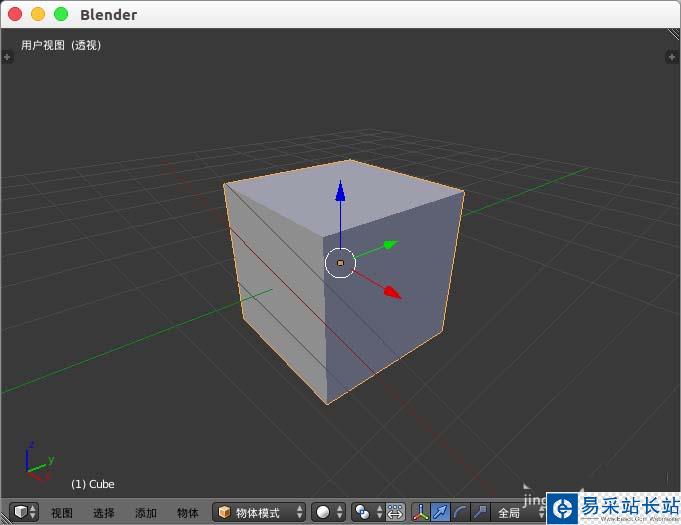Click the top-right striped area split corner
The image size is (681, 525).
coord(673,35)
